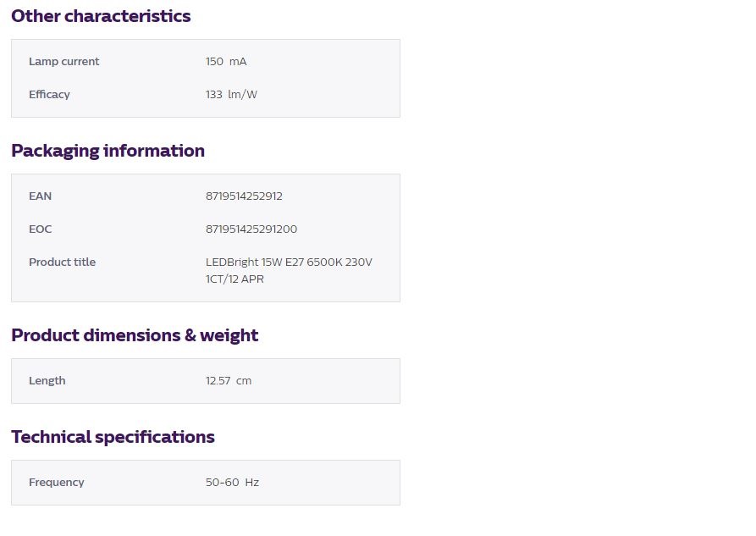Select the EAN label
The width and height of the screenshot is (756, 536).
pos(40,196)
